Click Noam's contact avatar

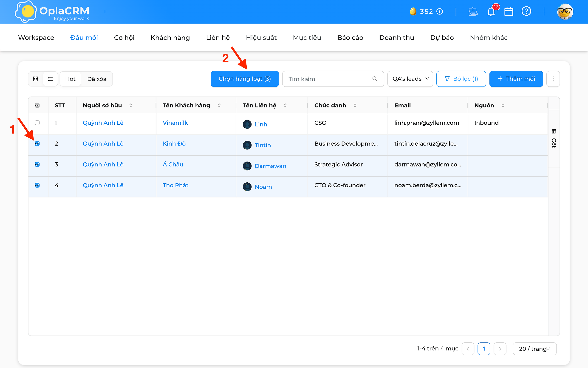(x=247, y=187)
